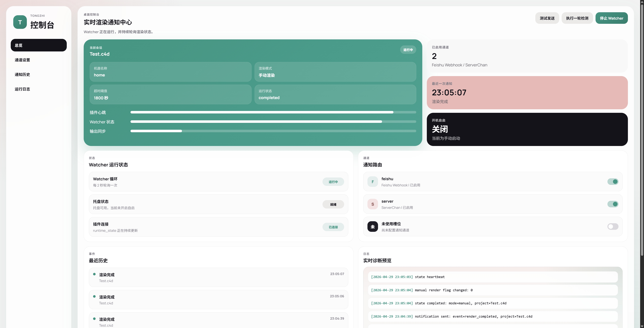Open the 渲染完成 history entry at 23:05:06
This screenshot has width=644, height=328.
point(219,300)
